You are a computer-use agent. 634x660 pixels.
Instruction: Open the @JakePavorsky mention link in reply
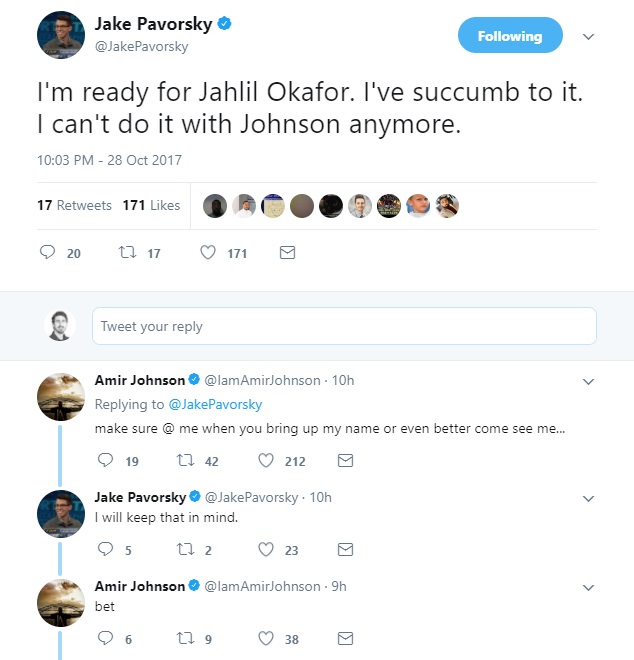[215, 405]
